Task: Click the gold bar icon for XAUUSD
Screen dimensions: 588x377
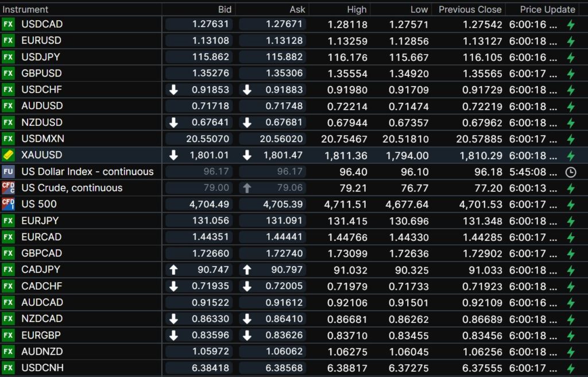Action: [8, 155]
